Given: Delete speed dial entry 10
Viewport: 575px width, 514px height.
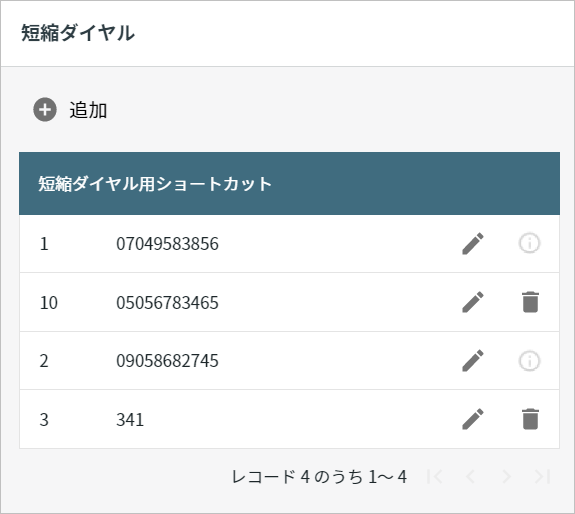Looking at the screenshot, I should point(530,302).
